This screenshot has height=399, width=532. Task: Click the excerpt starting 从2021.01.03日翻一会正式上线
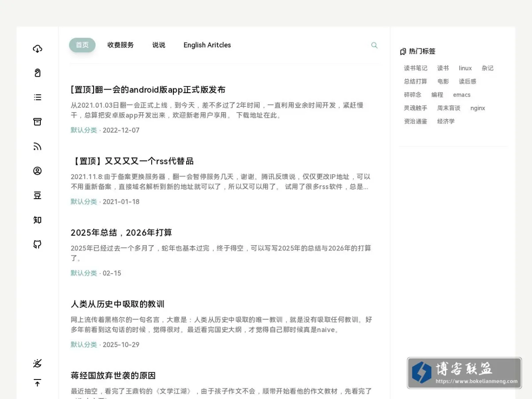click(217, 110)
